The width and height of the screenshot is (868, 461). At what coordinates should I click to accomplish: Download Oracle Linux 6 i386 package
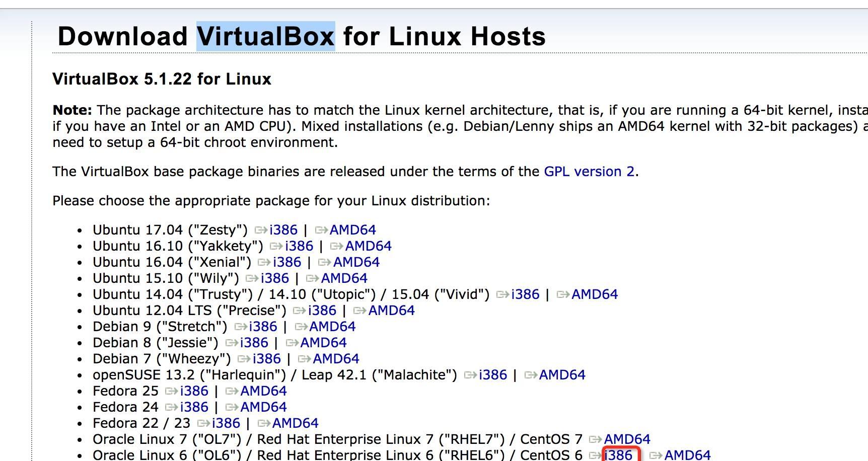[x=619, y=455]
